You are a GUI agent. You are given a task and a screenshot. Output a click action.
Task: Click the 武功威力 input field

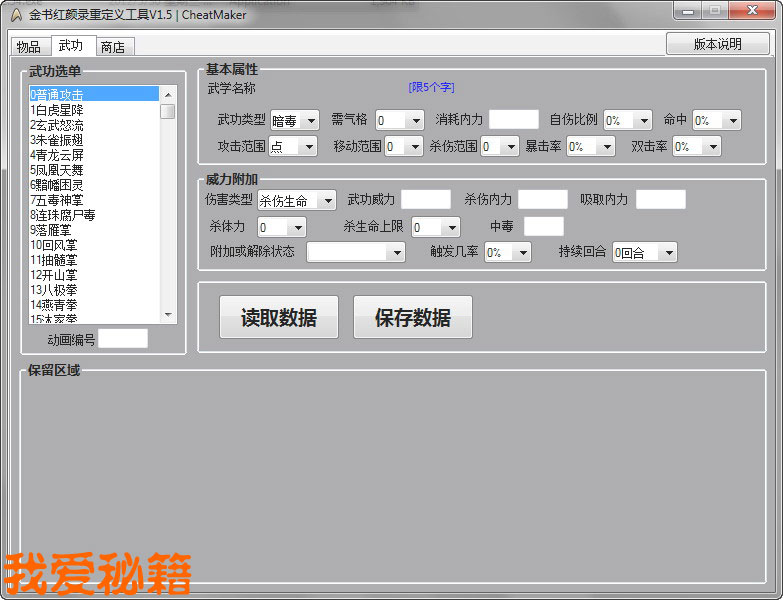pos(426,200)
